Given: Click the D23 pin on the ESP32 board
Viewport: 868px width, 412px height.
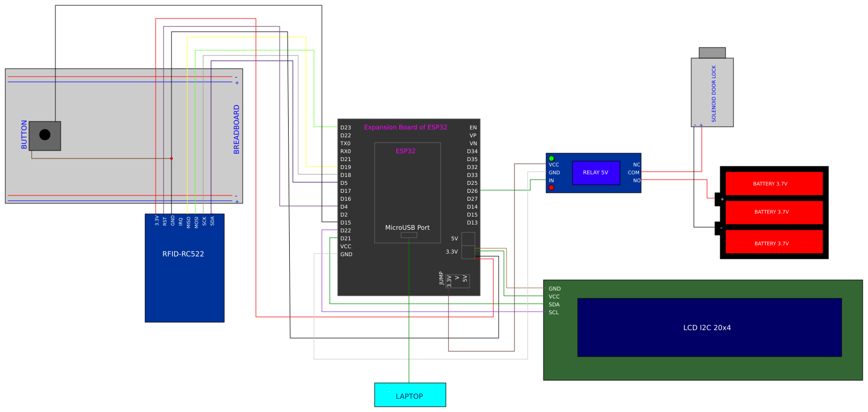Looking at the screenshot, I should pyautogui.click(x=346, y=128).
